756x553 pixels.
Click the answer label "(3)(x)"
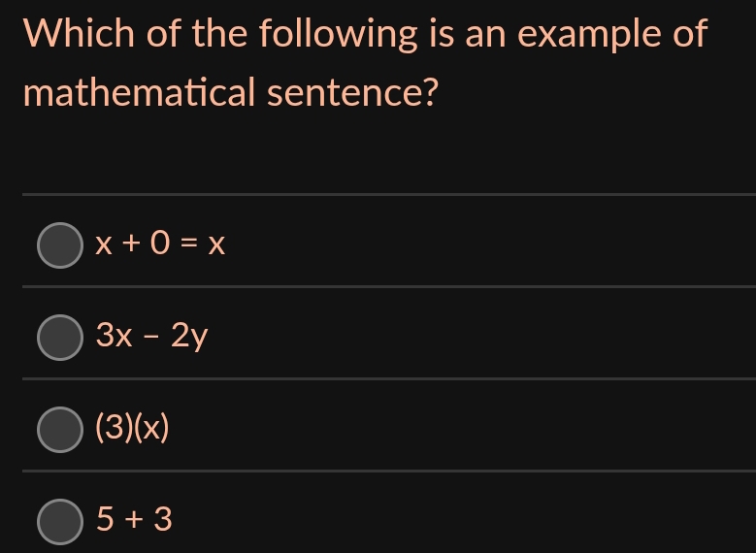(133, 427)
